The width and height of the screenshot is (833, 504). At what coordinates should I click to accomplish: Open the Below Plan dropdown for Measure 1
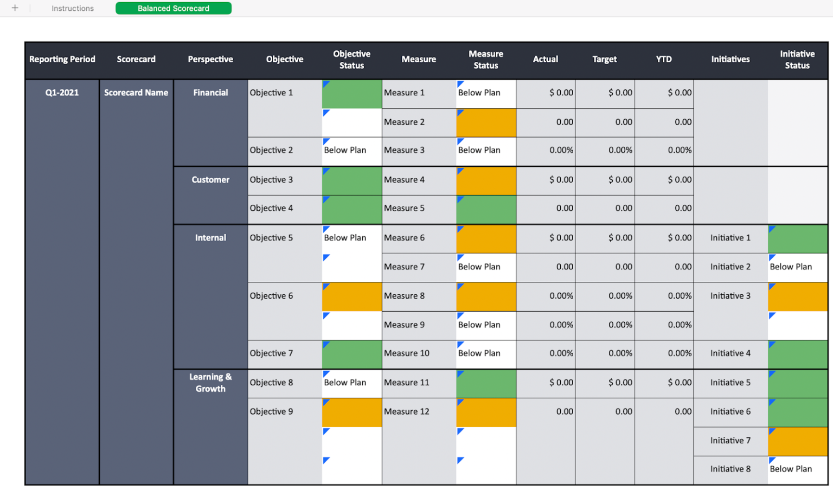click(x=485, y=93)
